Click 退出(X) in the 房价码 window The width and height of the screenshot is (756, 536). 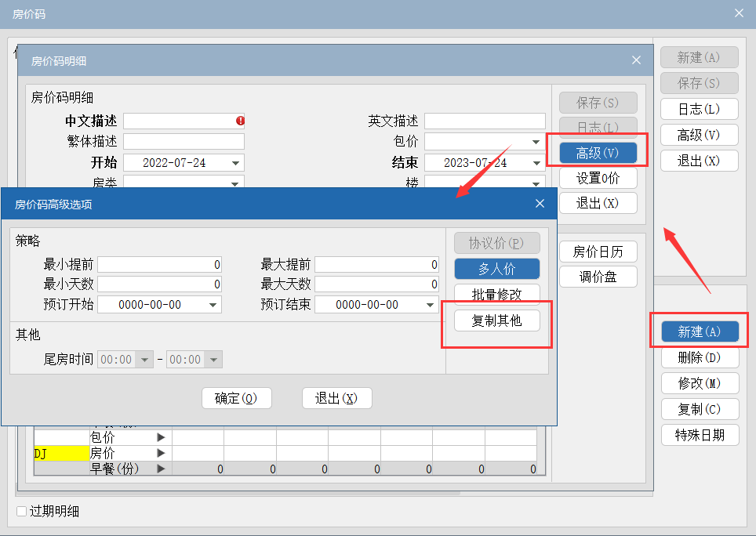[699, 161]
